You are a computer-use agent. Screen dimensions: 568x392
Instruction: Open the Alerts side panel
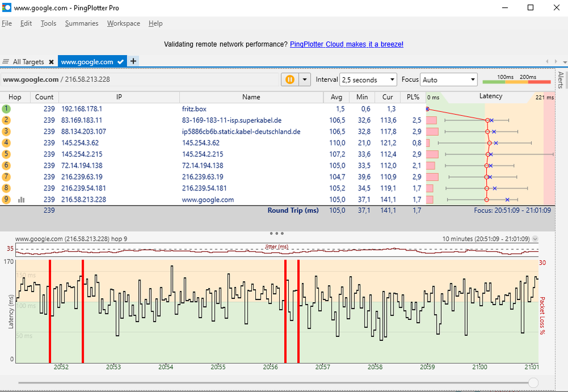click(x=561, y=81)
